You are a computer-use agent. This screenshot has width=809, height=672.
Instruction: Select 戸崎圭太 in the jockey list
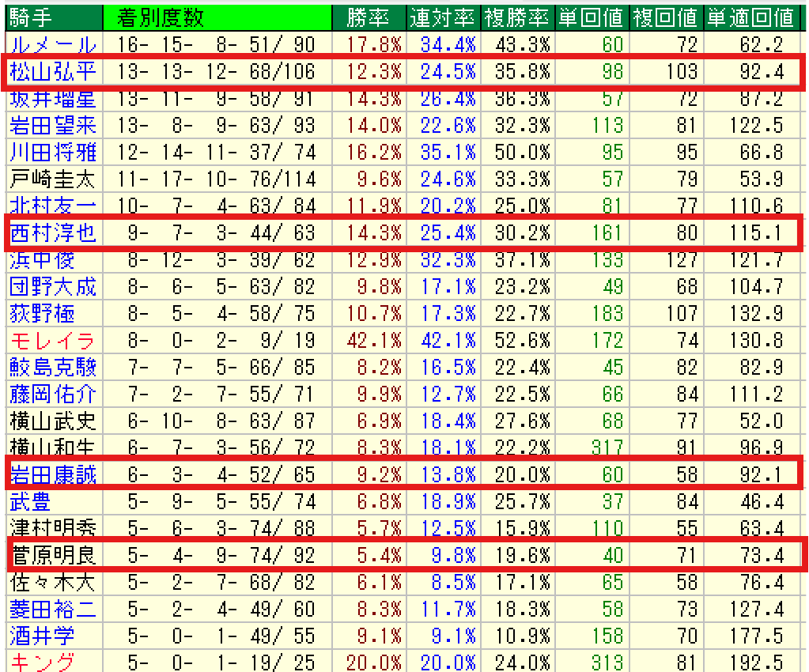coord(53,179)
